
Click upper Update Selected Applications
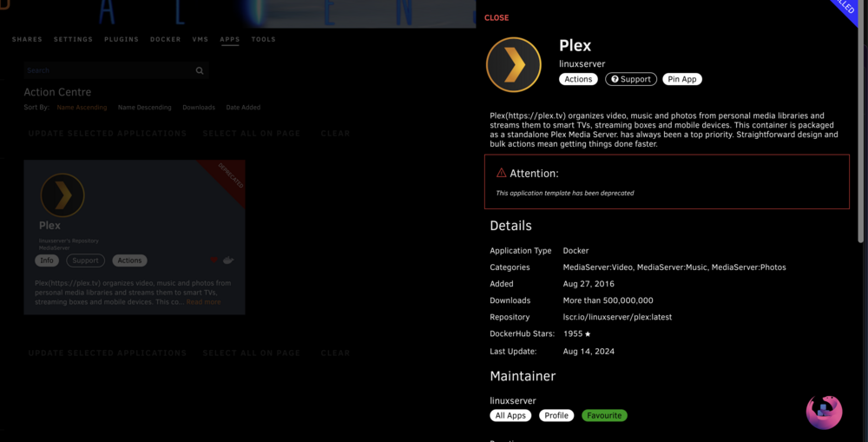pos(108,134)
